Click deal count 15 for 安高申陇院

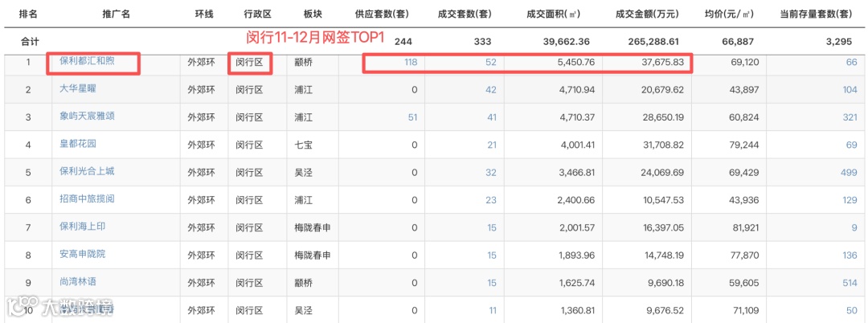pos(492,256)
